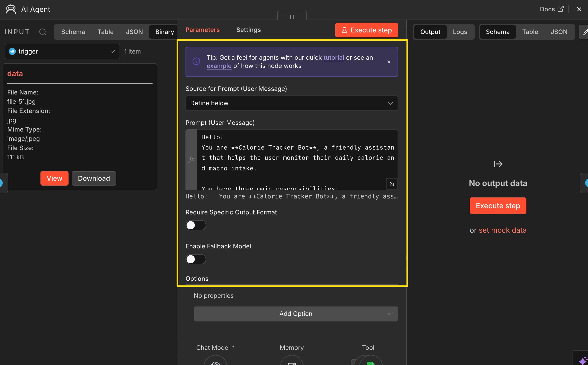Switch to the Logs tab
Screen dimensions: 588x365
coord(460,32)
